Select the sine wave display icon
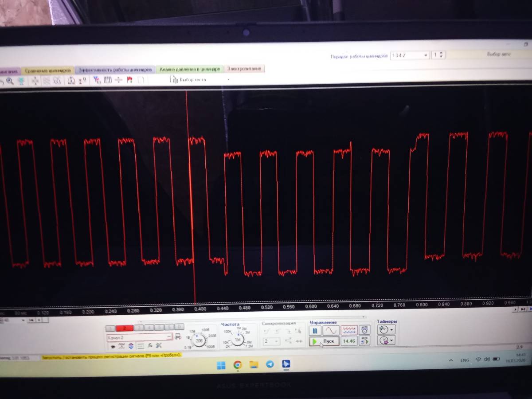The image size is (532, 399). tap(331, 330)
